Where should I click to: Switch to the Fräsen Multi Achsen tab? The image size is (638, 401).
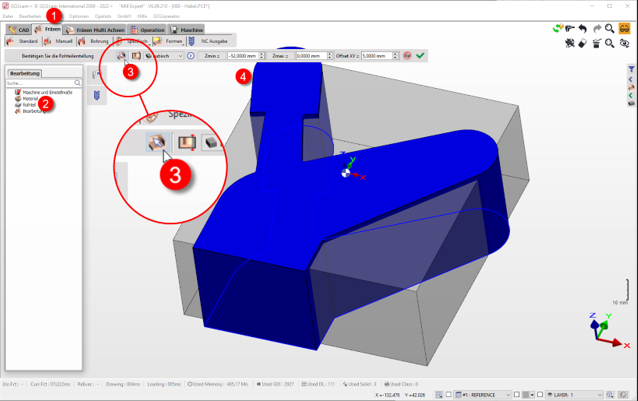(99, 30)
